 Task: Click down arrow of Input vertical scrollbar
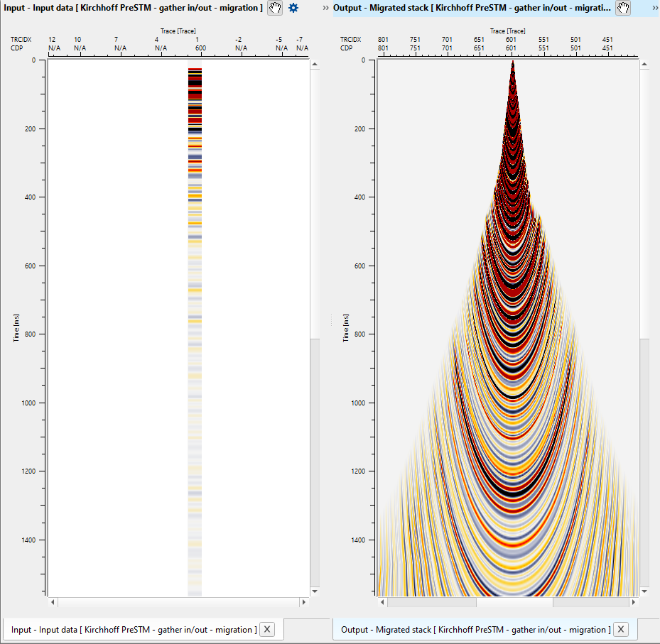(315, 591)
